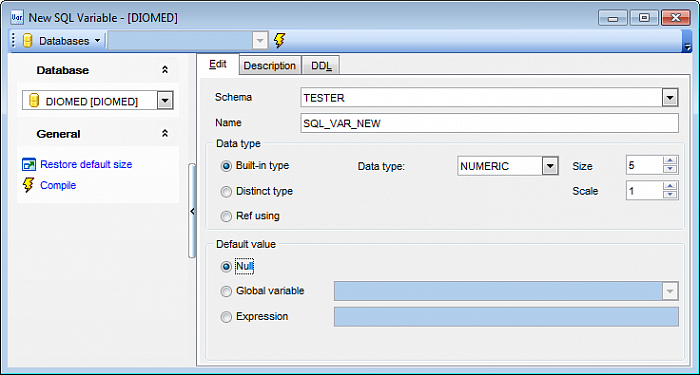Screen dimensions: 700x375
Task: Decrease the Scale value with down arrow
Action: pos(670,195)
